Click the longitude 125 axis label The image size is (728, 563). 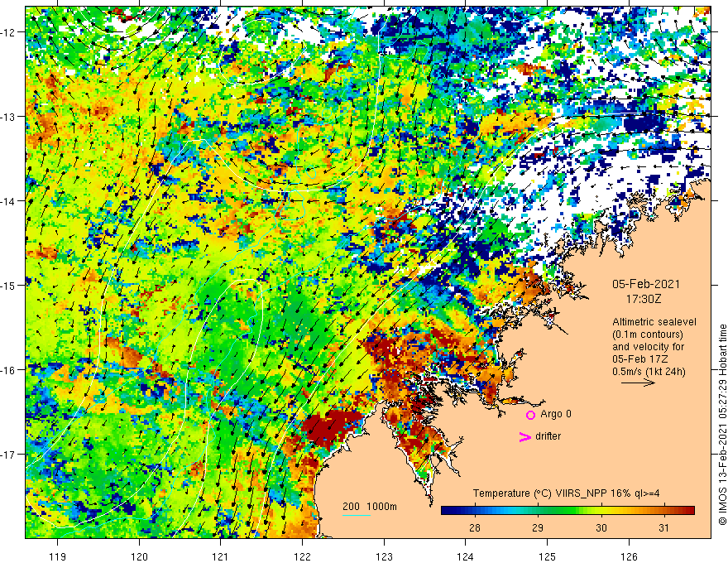coord(547,556)
